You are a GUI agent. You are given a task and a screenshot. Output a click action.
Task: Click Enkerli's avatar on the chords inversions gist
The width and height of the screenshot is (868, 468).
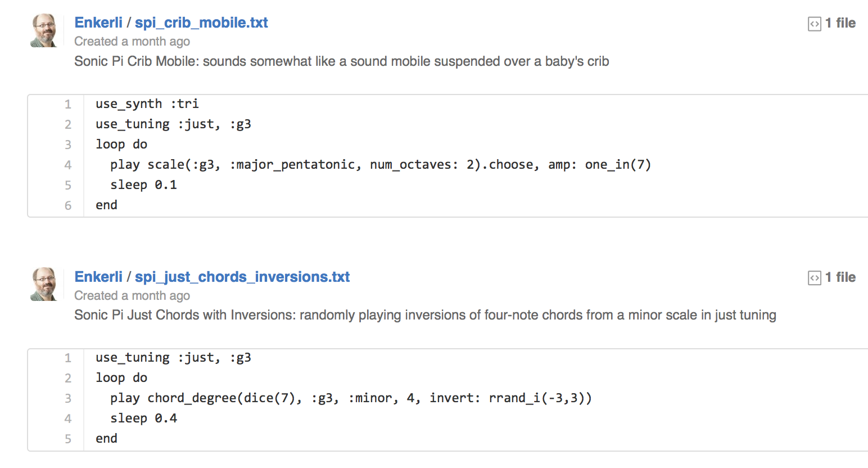(44, 285)
